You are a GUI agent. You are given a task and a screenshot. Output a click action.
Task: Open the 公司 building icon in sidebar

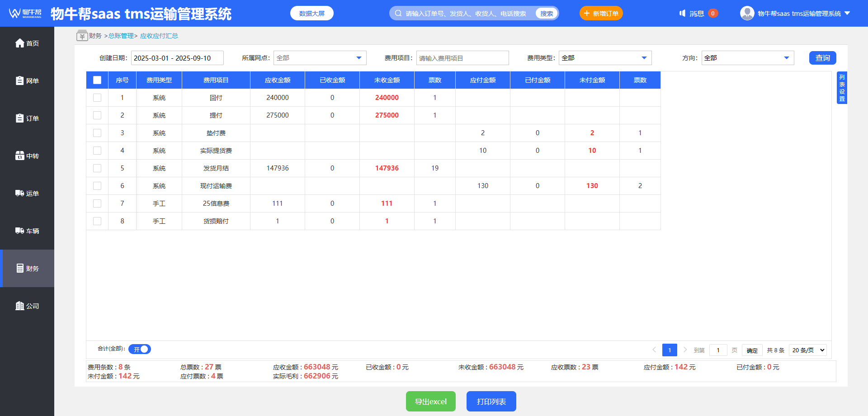tap(19, 306)
